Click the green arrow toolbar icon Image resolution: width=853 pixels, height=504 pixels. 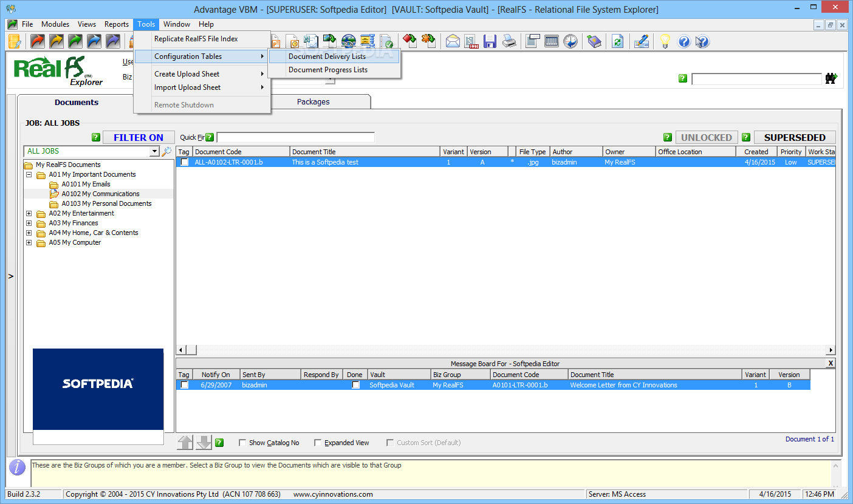click(x=75, y=41)
